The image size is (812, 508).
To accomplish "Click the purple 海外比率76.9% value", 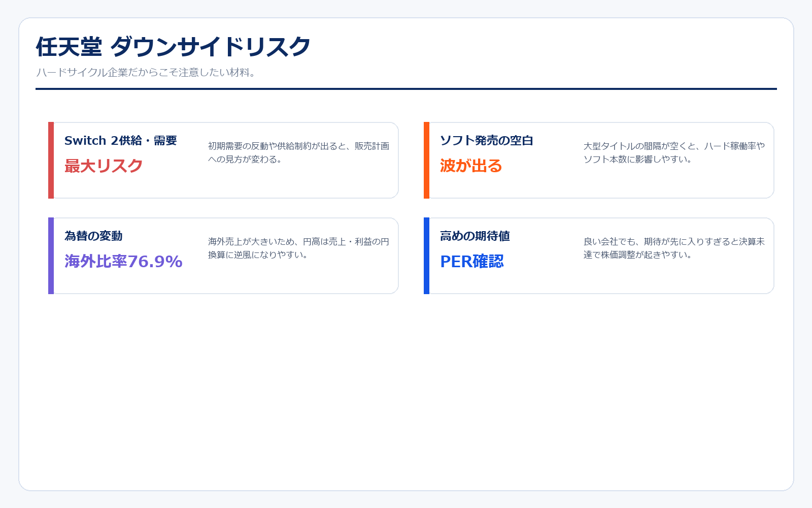I will (123, 261).
